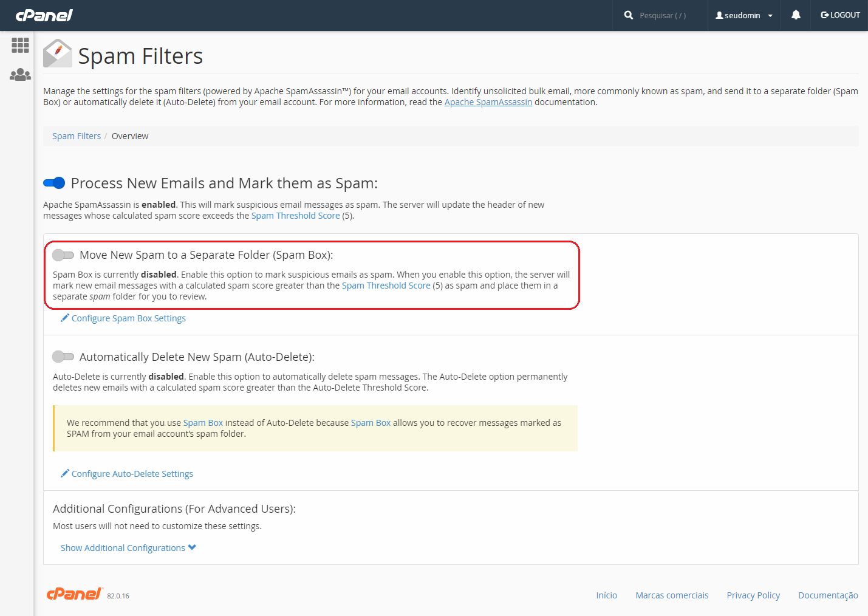Open Documentação in the footer
Viewport: 868px width, 616px height.
click(x=828, y=595)
